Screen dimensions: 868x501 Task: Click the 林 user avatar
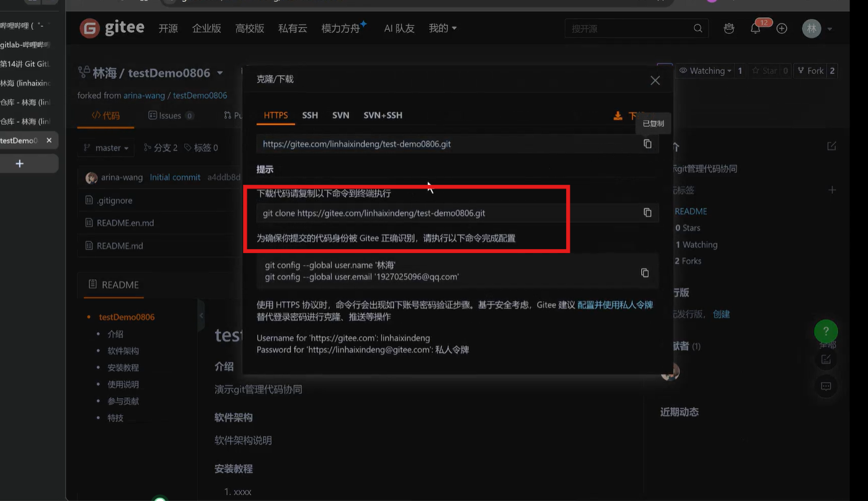click(x=812, y=29)
